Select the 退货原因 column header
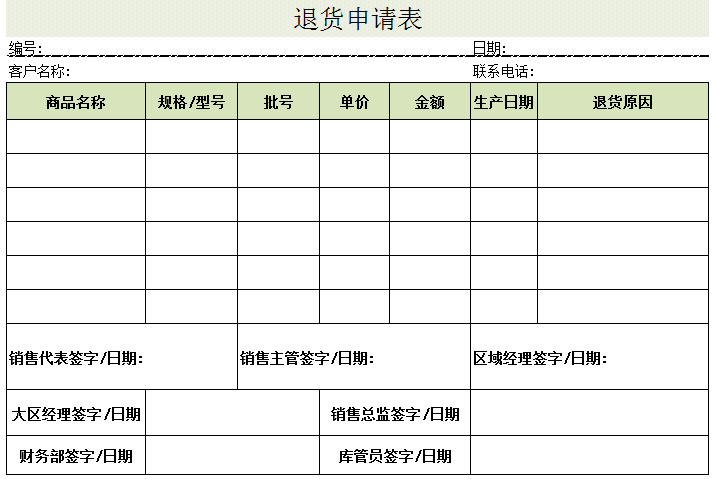Viewport: 713px width, 479px height. point(623,101)
